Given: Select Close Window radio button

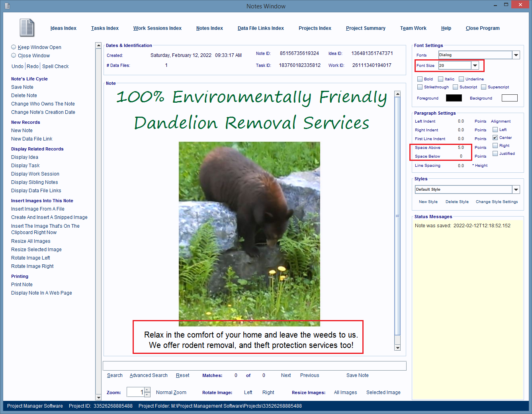Looking at the screenshot, I should 14,55.
